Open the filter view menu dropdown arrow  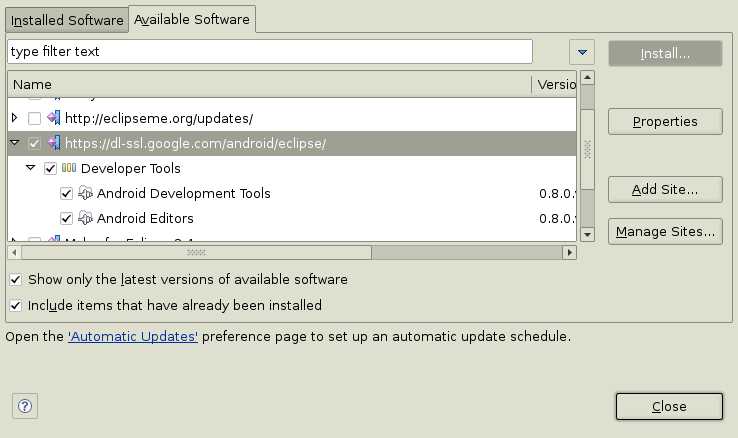point(582,52)
